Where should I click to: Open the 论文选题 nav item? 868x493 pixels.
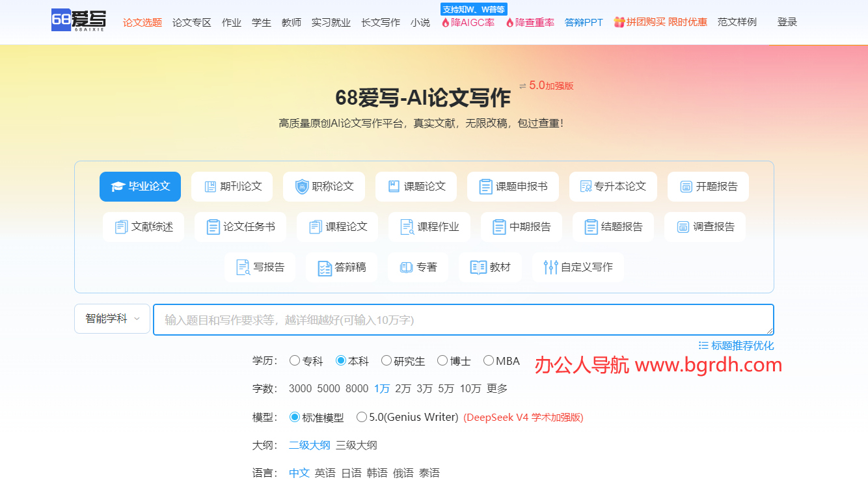coord(142,22)
